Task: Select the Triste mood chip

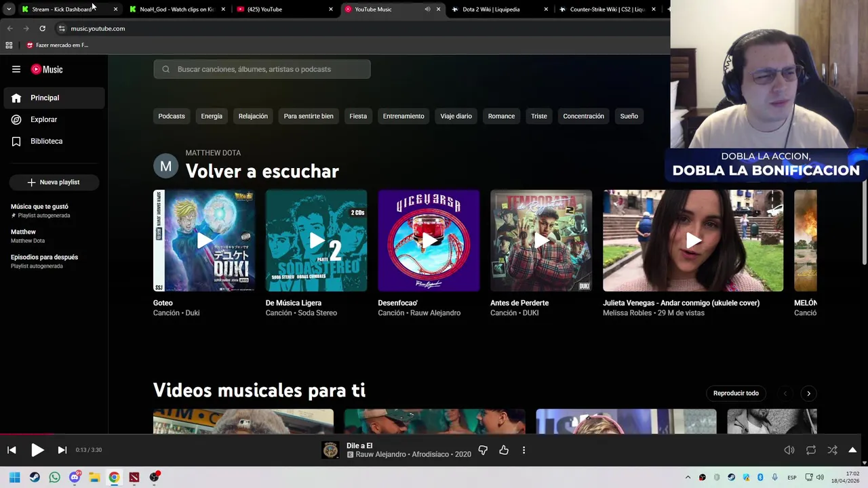Action: click(539, 116)
